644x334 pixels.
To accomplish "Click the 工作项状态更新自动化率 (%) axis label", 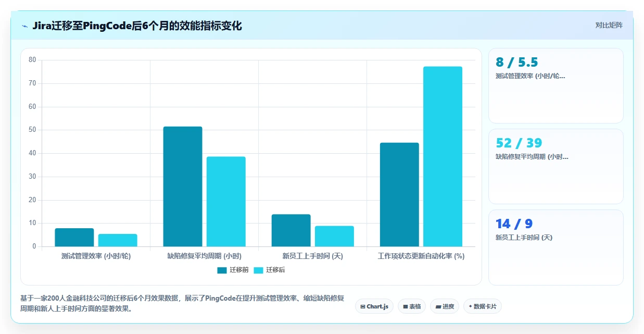I will (421, 256).
